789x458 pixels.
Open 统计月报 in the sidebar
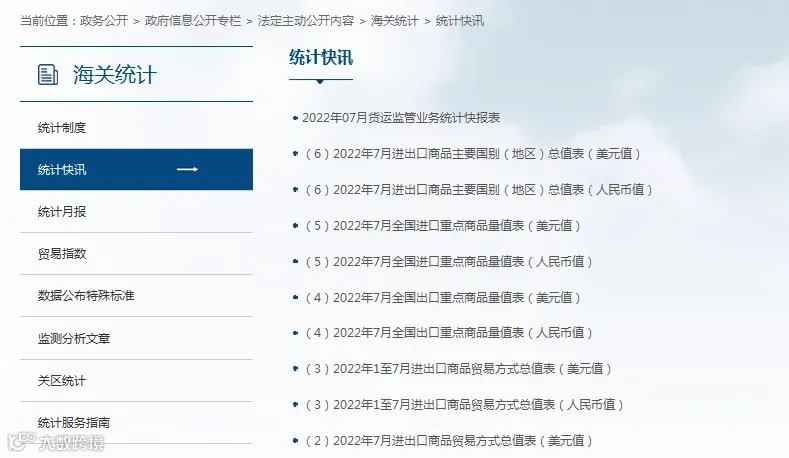coord(62,212)
